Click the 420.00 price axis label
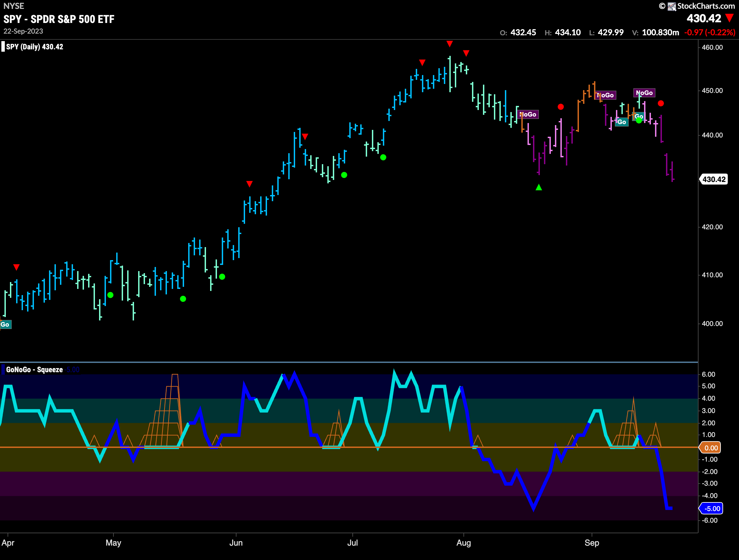The width and height of the screenshot is (739, 560). click(712, 227)
